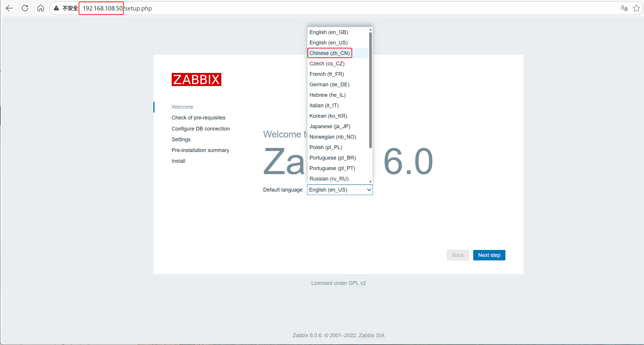This screenshot has width=644, height=345.
Task: Click the Configure DB connection step
Action: [201, 129]
